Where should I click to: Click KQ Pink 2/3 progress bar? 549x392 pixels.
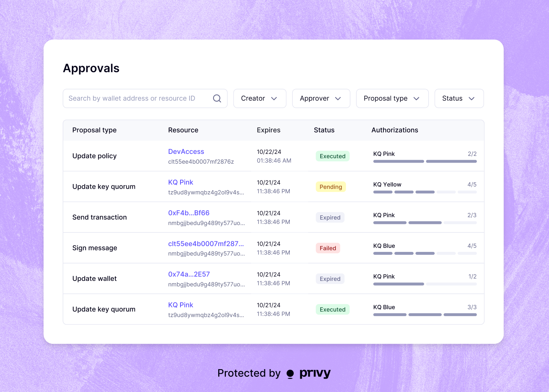425,222
